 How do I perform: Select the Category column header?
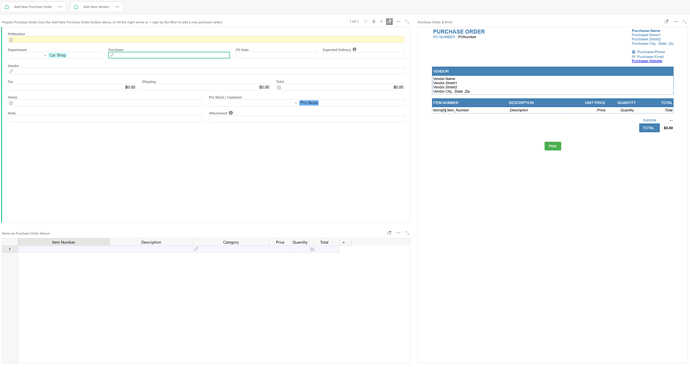click(231, 242)
